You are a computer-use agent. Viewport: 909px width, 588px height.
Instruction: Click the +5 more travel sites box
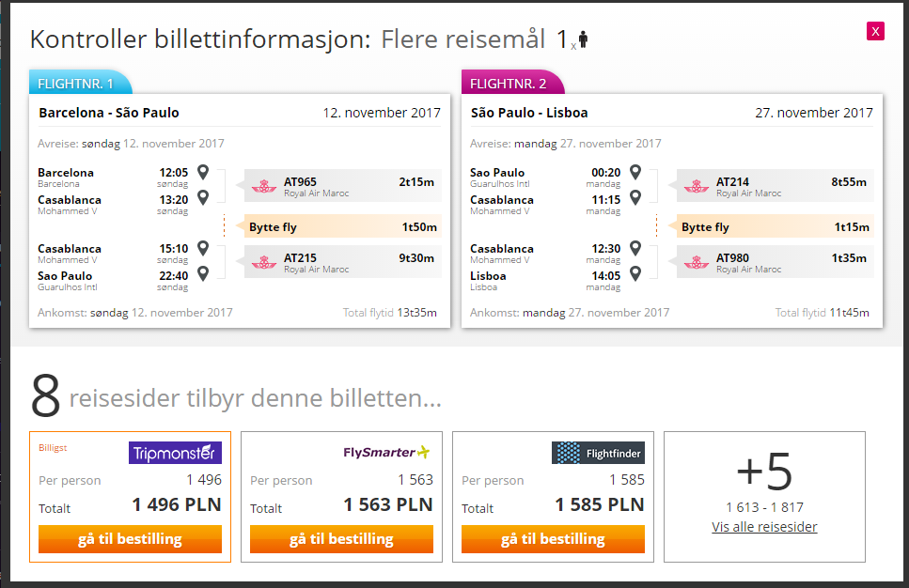click(764, 497)
